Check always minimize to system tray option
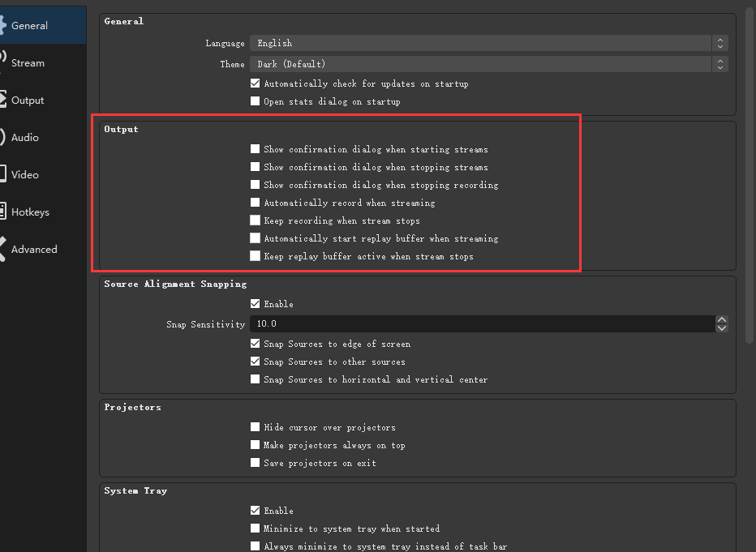 coord(255,546)
